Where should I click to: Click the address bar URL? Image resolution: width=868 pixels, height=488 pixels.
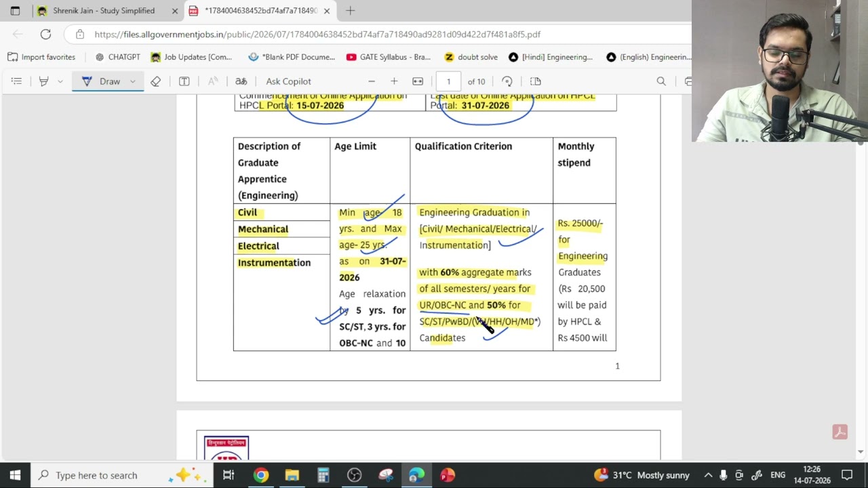317,34
